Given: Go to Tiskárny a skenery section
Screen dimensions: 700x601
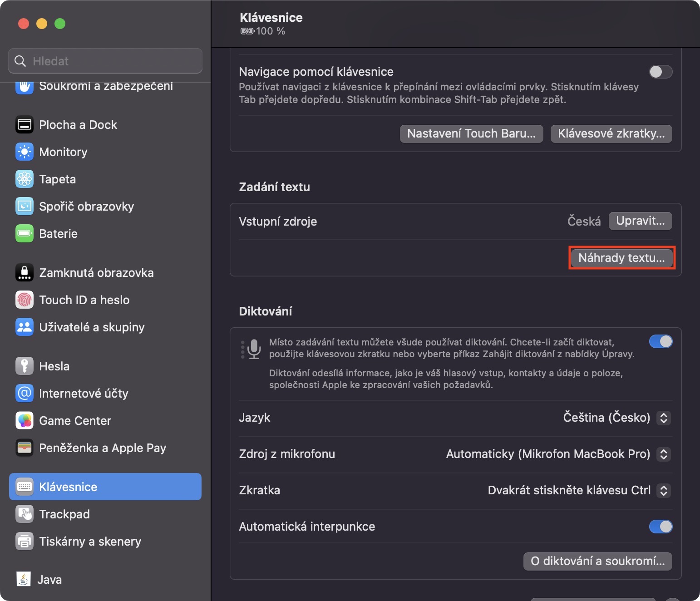Looking at the screenshot, I should pyautogui.click(x=90, y=542).
